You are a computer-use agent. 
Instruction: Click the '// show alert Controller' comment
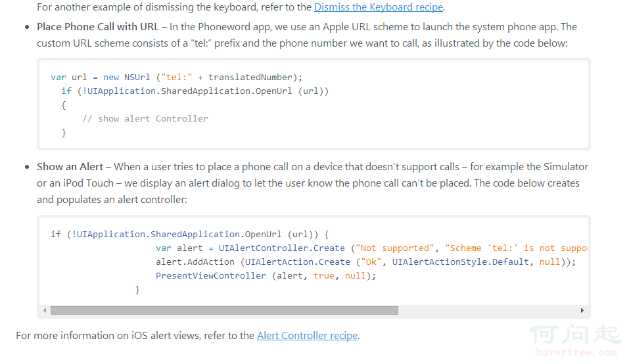pyautogui.click(x=145, y=119)
